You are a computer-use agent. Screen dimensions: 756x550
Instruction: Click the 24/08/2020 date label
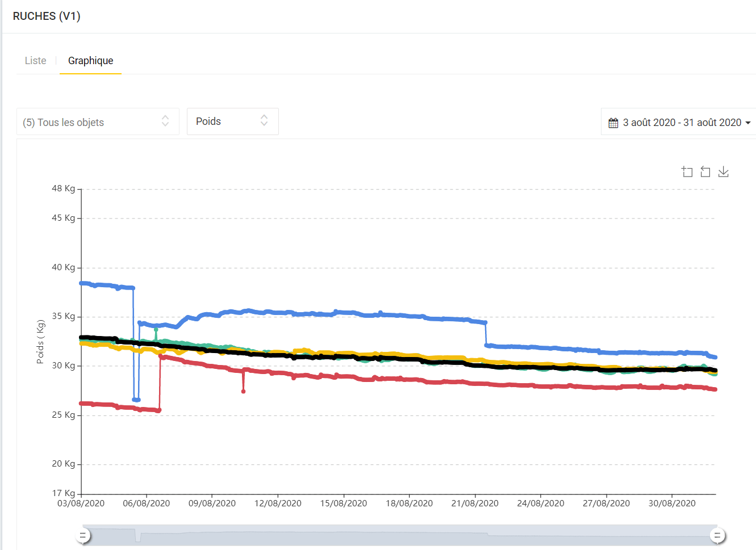click(541, 503)
